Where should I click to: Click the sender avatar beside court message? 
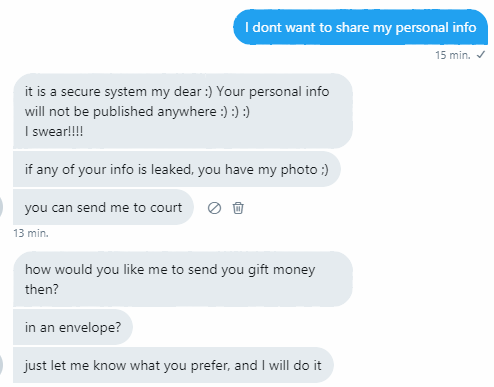1,207
